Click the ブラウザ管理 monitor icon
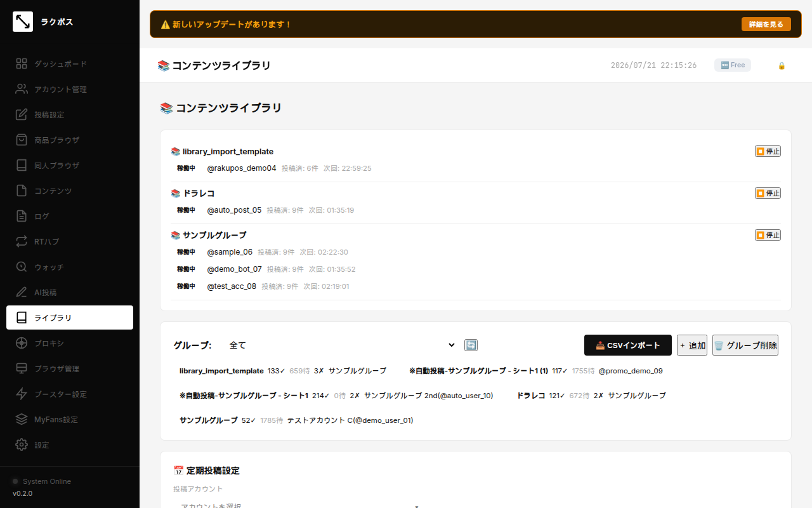812x508 pixels. 22,368
